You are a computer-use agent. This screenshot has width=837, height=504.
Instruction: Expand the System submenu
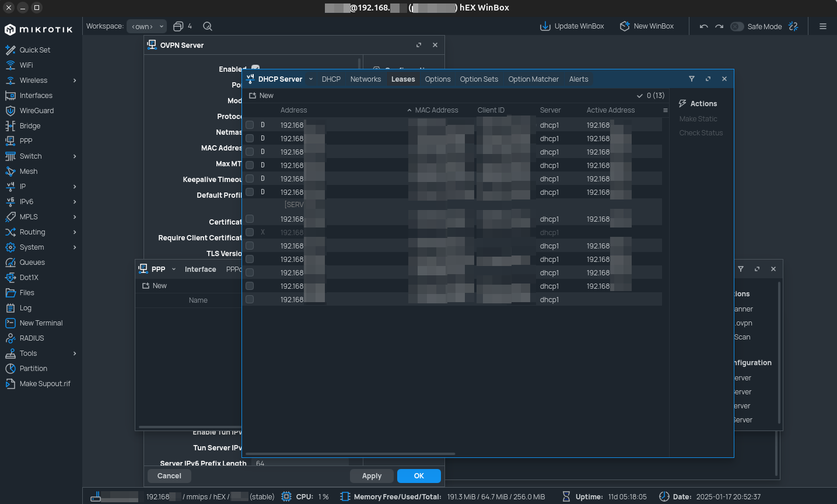tap(75, 247)
